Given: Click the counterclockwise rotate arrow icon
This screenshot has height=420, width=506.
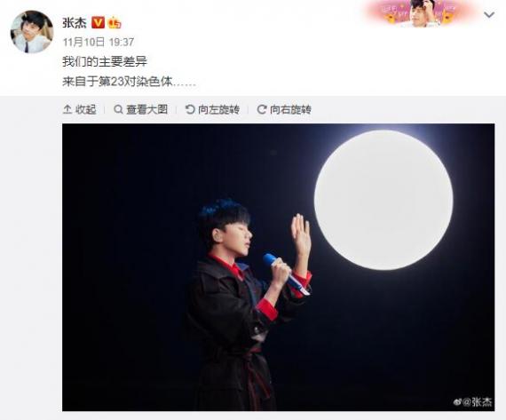Looking at the screenshot, I should coord(190,109).
